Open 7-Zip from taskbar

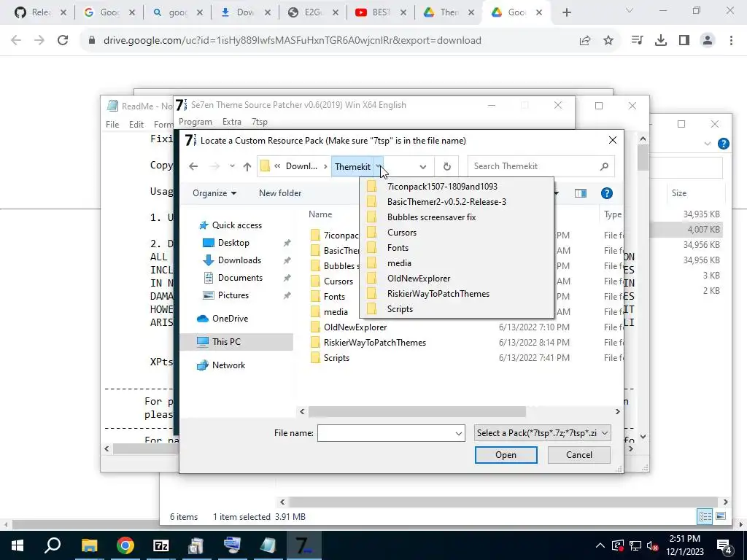point(160,545)
